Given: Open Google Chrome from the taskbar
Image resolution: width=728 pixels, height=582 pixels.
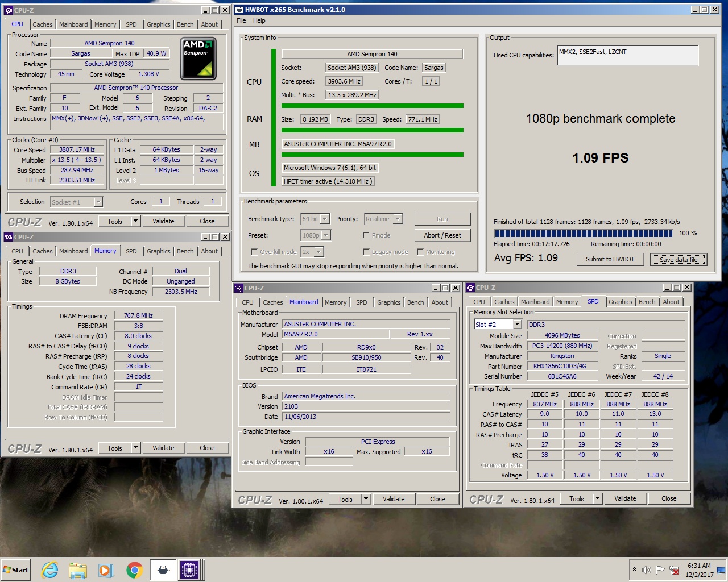Looking at the screenshot, I should (134, 569).
